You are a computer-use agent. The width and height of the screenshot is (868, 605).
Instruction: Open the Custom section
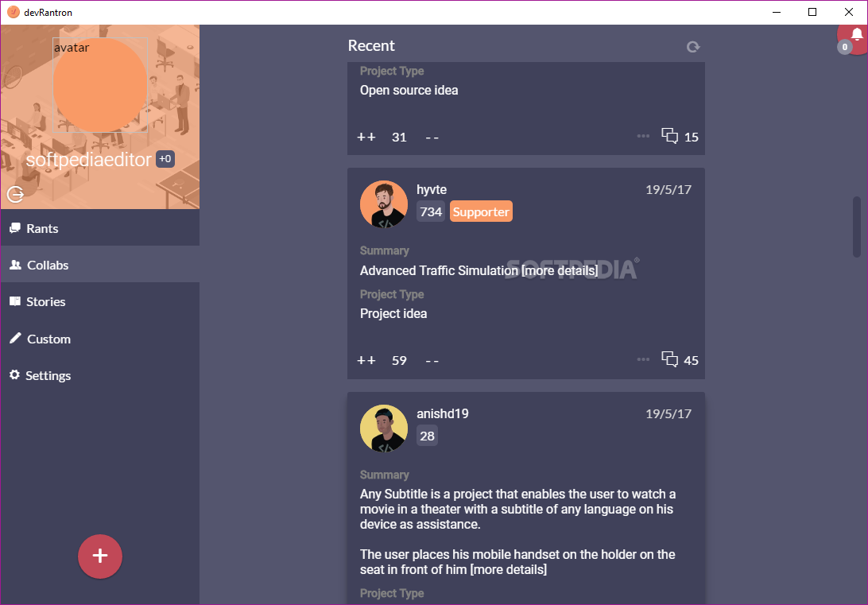click(x=100, y=339)
